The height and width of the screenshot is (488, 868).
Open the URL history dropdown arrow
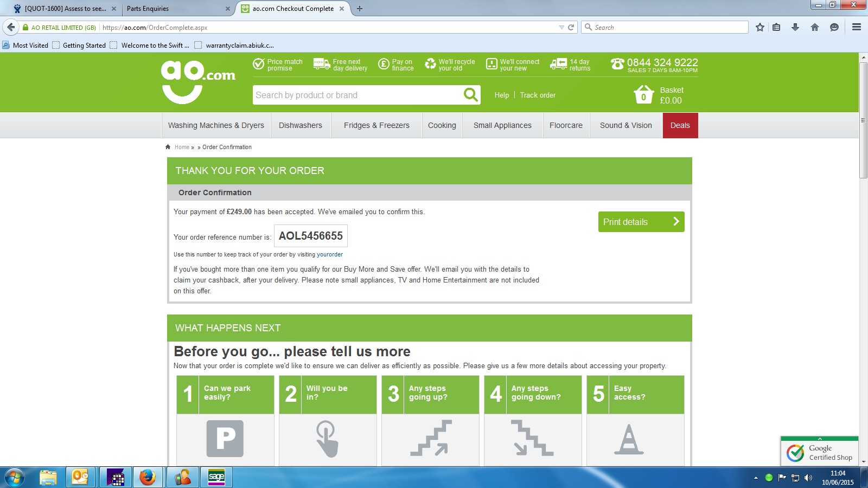click(x=561, y=27)
